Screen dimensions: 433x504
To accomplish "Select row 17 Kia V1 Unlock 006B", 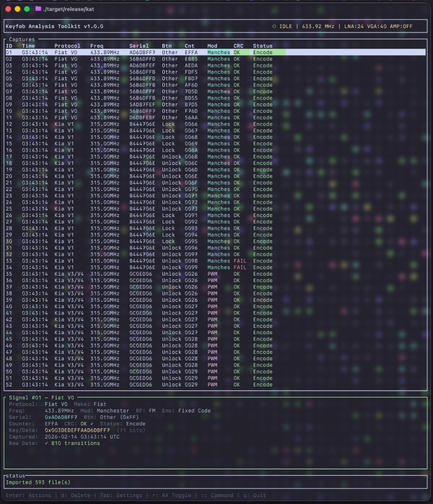I will (216, 157).
